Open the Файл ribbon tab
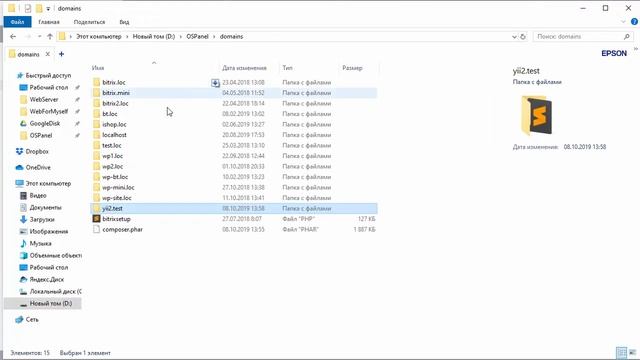The height and width of the screenshot is (360, 640). (17, 22)
